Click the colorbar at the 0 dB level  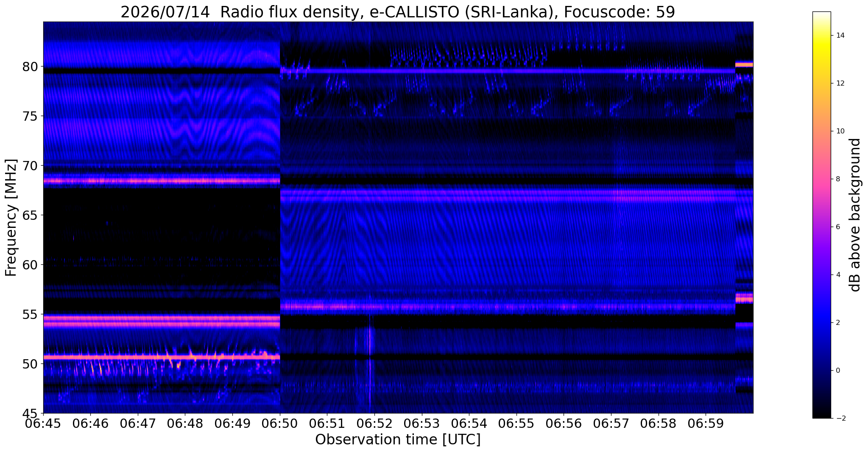(x=821, y=370)
